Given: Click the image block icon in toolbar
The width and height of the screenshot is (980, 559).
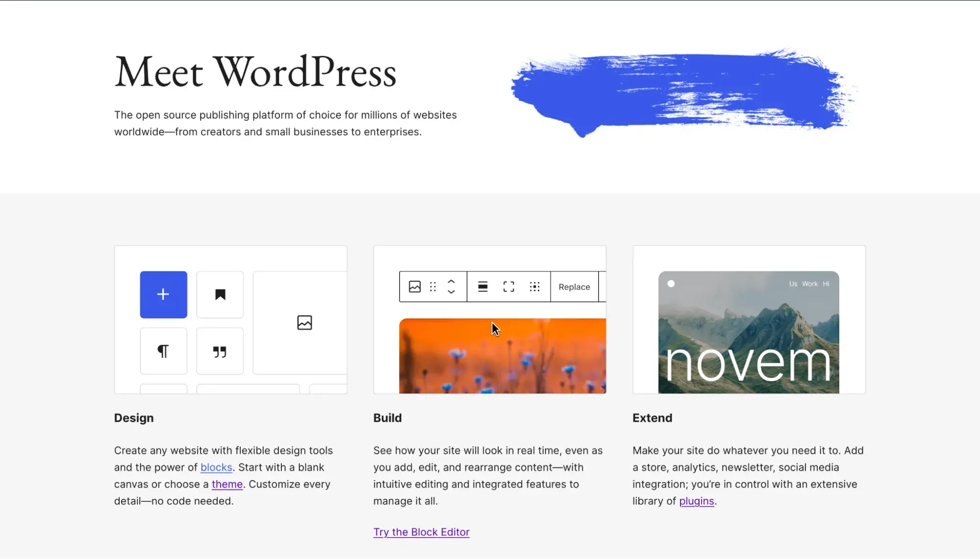Looking at the screenshot, I should (415, 287).
